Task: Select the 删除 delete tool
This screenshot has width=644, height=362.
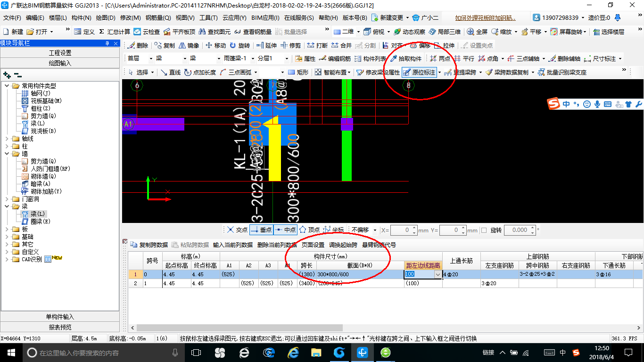Action: 138,46
